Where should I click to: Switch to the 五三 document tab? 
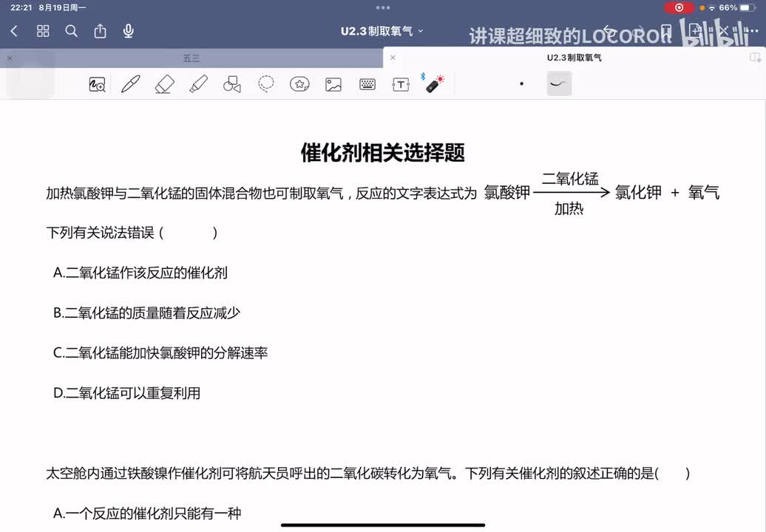coord(191,58)
